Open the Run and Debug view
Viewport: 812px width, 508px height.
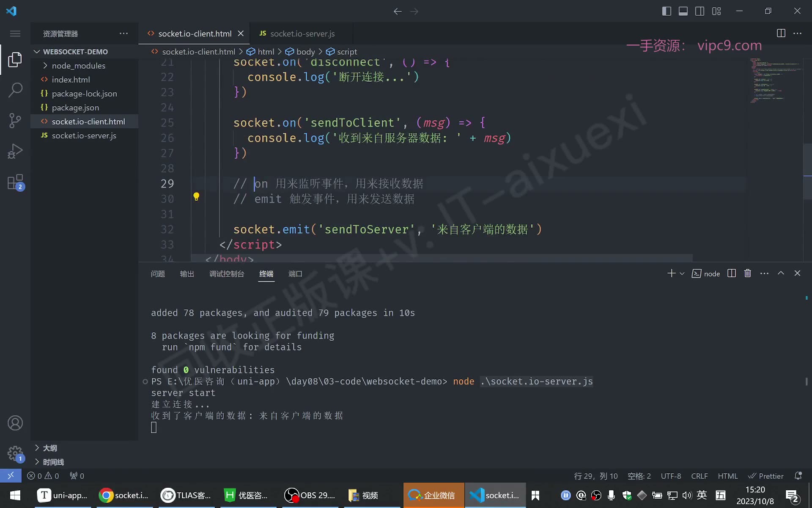click(15, 151)
